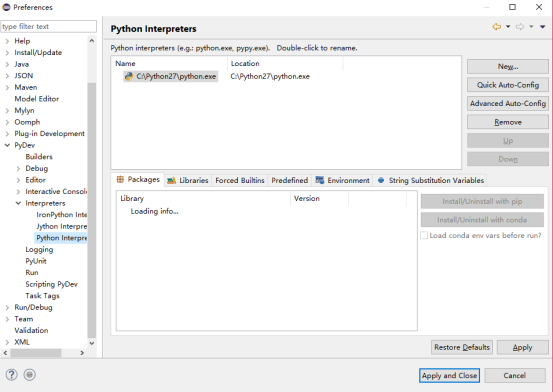The image size is (553, 392).
Task: Select Builders under PyDev
Action: coord(39,157)
